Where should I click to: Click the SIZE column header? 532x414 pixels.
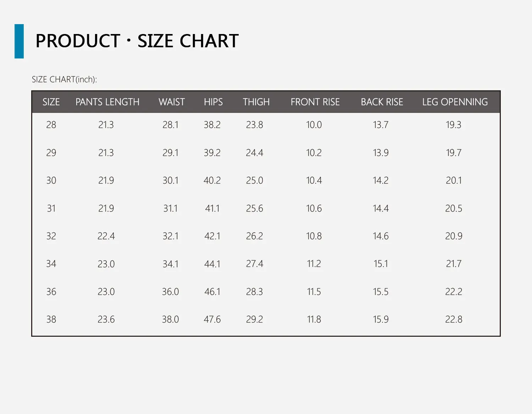[x=51, y=102]
